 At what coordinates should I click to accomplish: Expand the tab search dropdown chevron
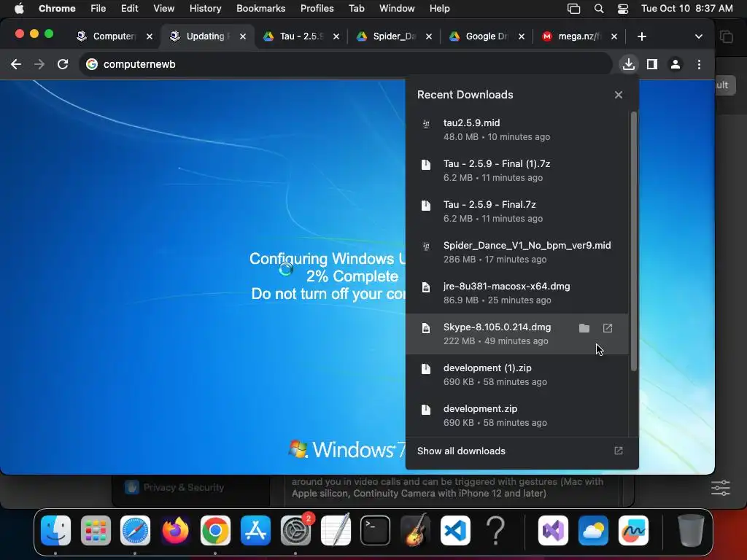tap(698, 36)
